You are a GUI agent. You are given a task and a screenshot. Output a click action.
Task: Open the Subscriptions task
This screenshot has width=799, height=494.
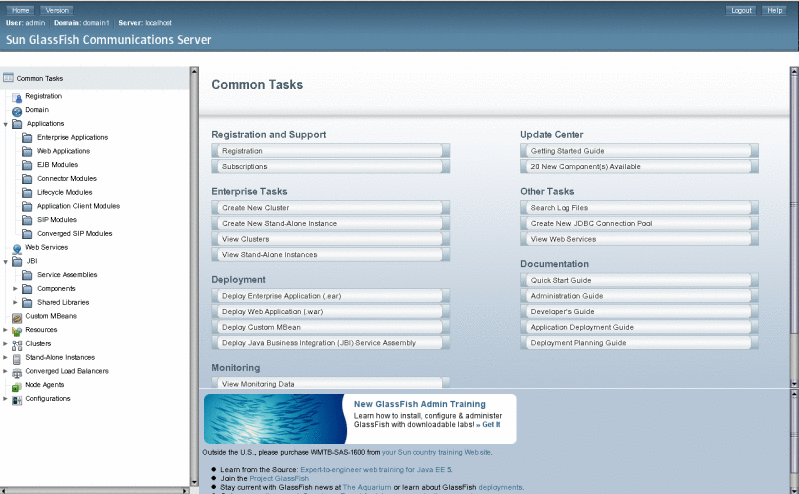click(330, 166)
